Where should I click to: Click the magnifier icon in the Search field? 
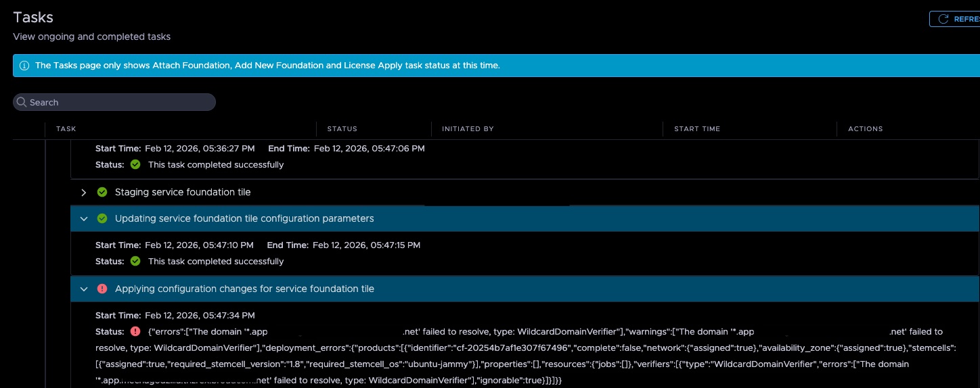[x=22, y=102]
